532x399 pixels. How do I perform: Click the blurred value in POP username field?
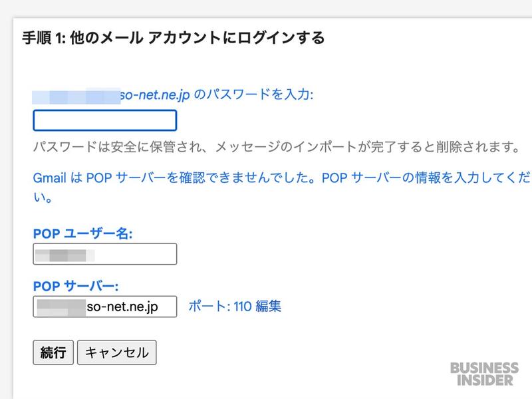[x=65, y=255]
